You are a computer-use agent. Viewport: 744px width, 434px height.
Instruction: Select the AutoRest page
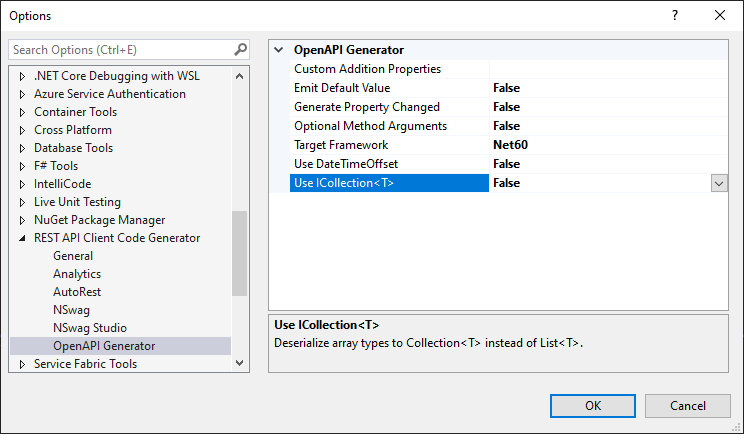(77, 292)
